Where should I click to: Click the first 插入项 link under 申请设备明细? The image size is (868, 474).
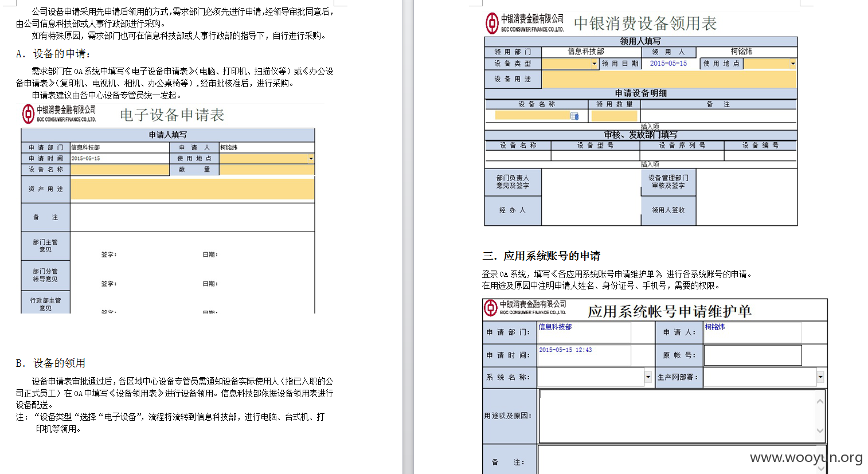click(650, 126)
